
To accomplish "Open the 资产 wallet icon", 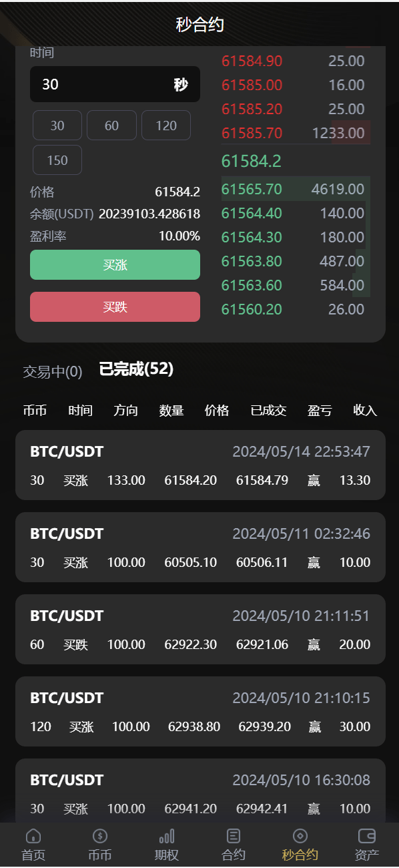I will coord(367,836).
